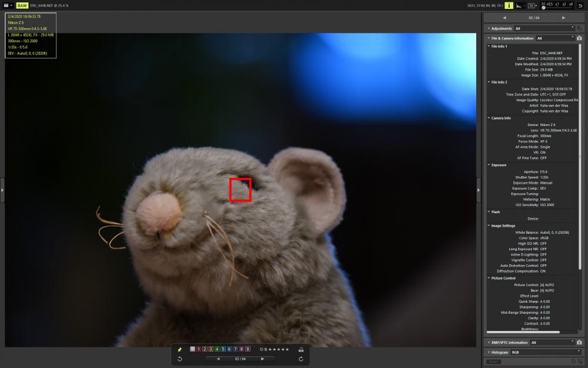Collapse the File Info 2 group
Screen dimensions: 588x368
click(489, 82)
